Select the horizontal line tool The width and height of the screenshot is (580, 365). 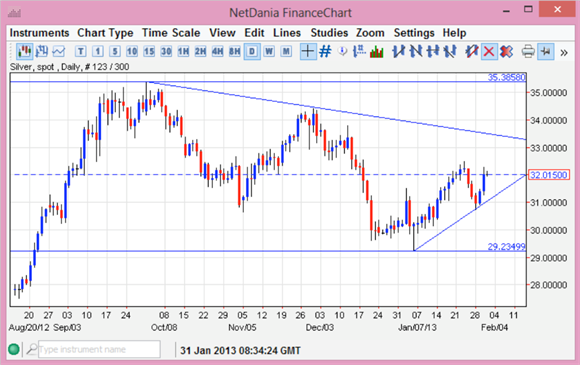433,51
